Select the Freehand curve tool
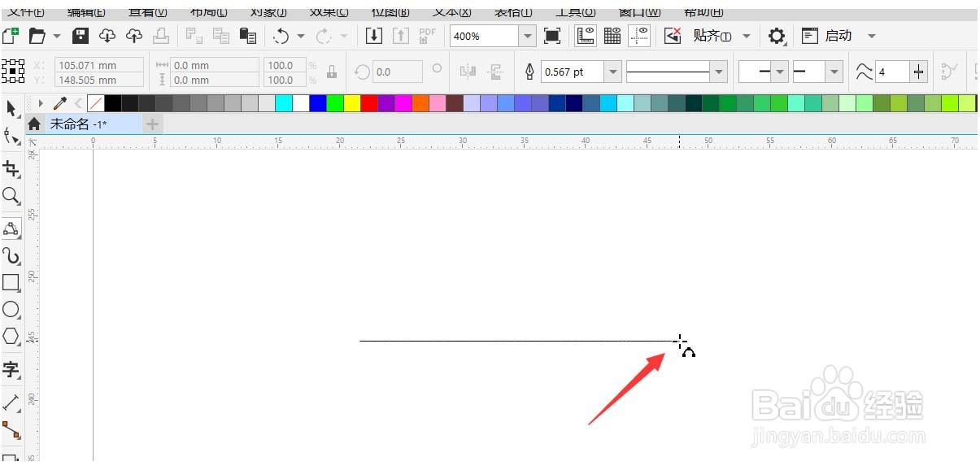 (x=11, y=228)
